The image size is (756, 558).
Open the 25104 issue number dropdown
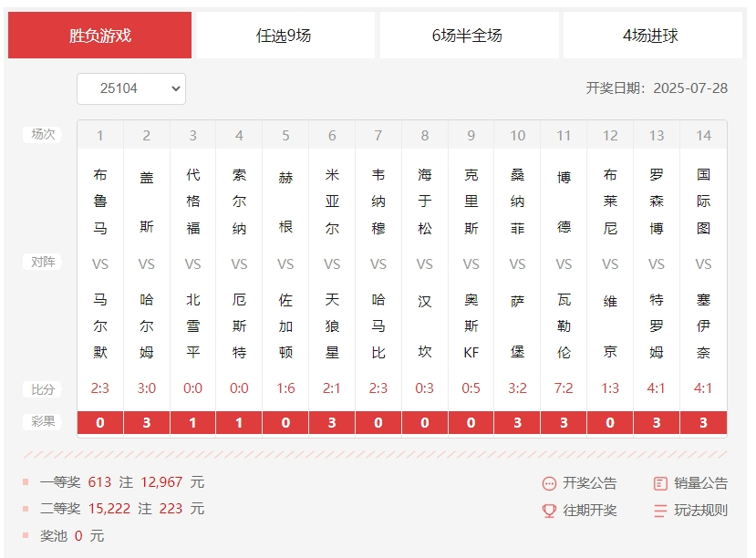[131, 89]
